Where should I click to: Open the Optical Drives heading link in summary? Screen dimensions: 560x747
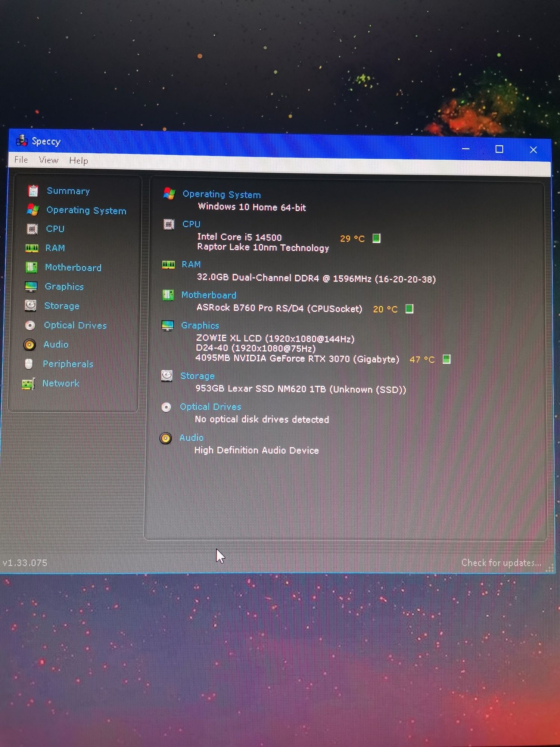(x=211, y=407)
